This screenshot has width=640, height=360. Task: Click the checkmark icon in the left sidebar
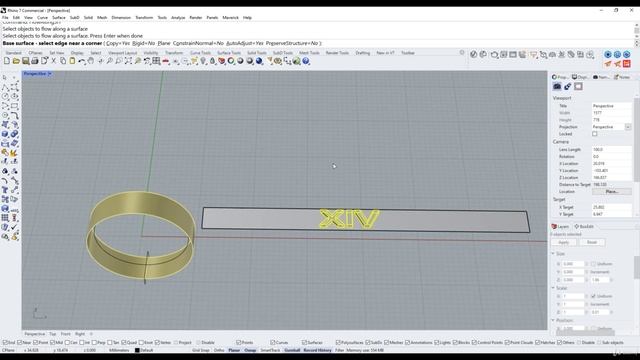coord(15,227)
